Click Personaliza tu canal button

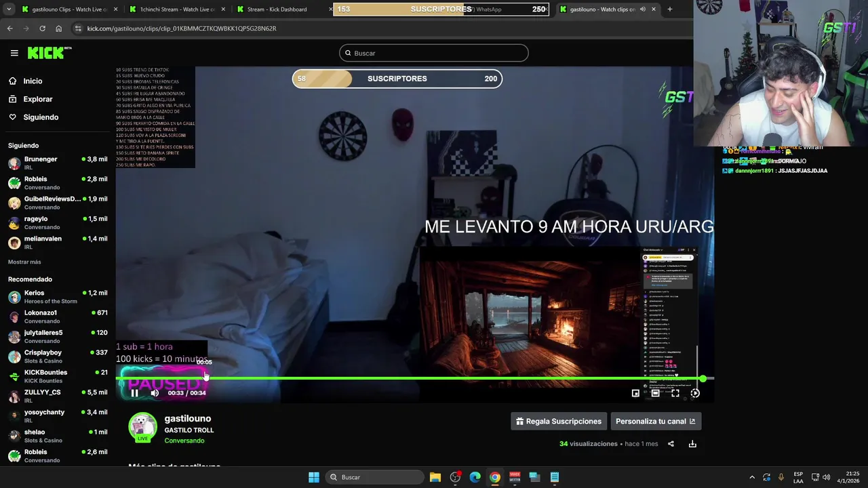(x=656, y=421)
